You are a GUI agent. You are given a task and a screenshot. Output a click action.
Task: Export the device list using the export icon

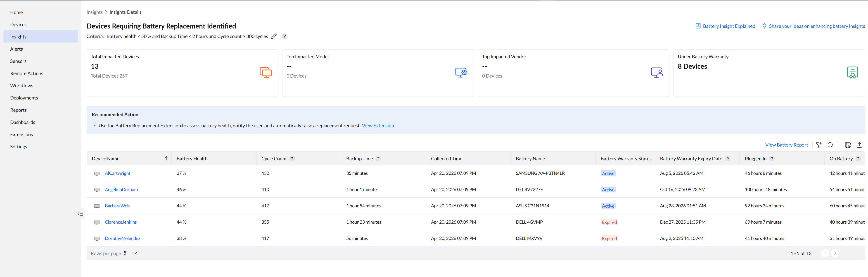(x=860, y=145)
